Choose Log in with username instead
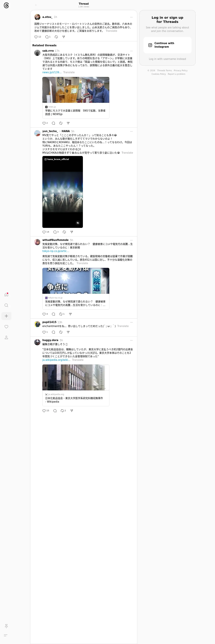 point(167,59)
